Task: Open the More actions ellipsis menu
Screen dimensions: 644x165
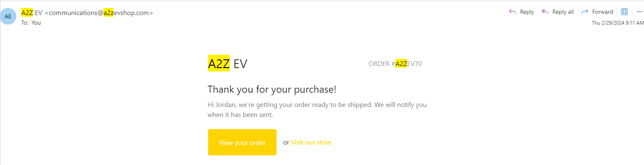Action: coord(639,12)
